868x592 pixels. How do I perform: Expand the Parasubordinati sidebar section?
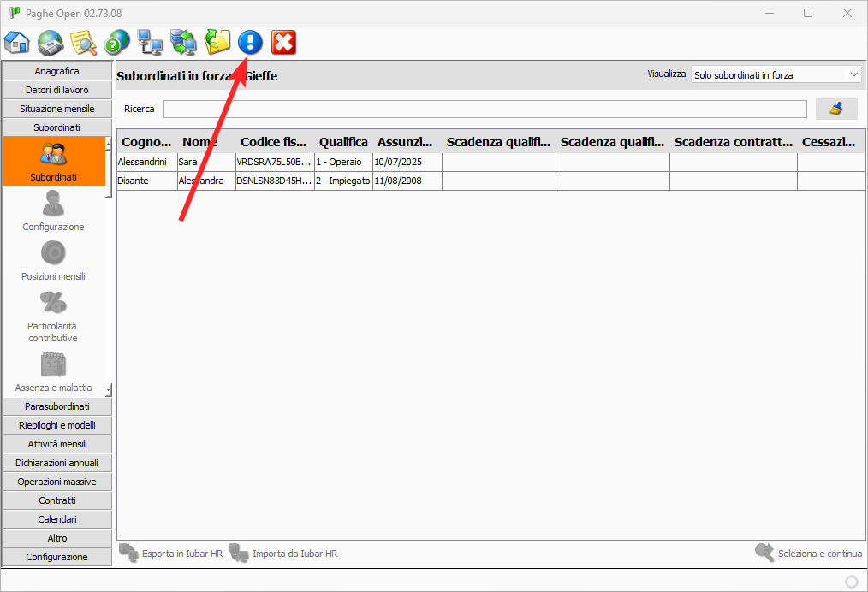[x=57, y=406]
